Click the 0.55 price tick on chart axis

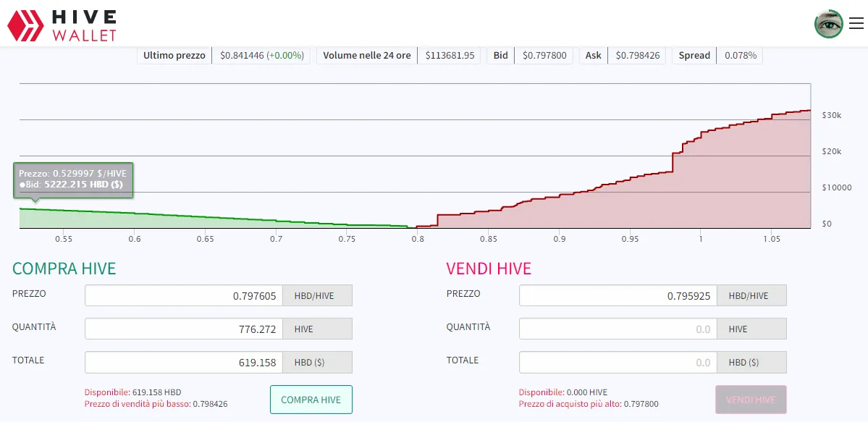click(63, 239)
